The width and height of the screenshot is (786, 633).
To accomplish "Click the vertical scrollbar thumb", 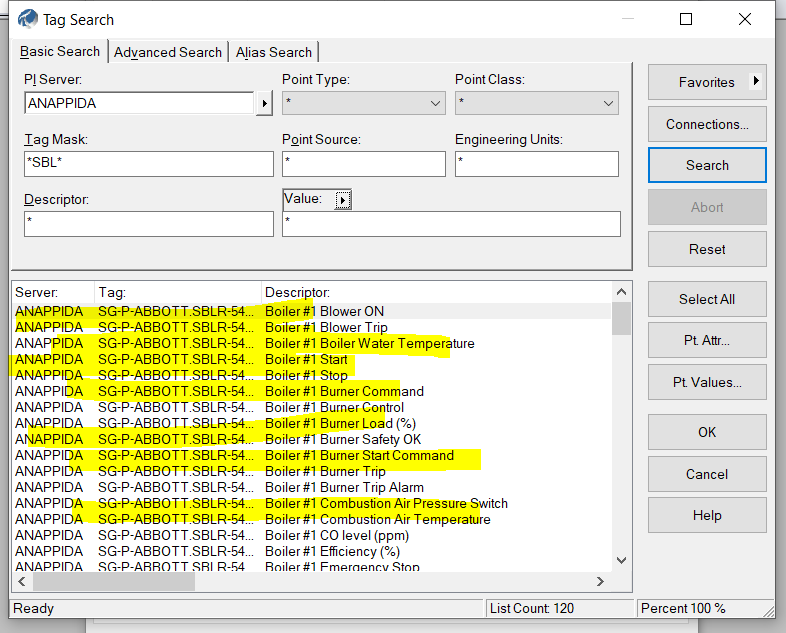I will coord(621,319).
